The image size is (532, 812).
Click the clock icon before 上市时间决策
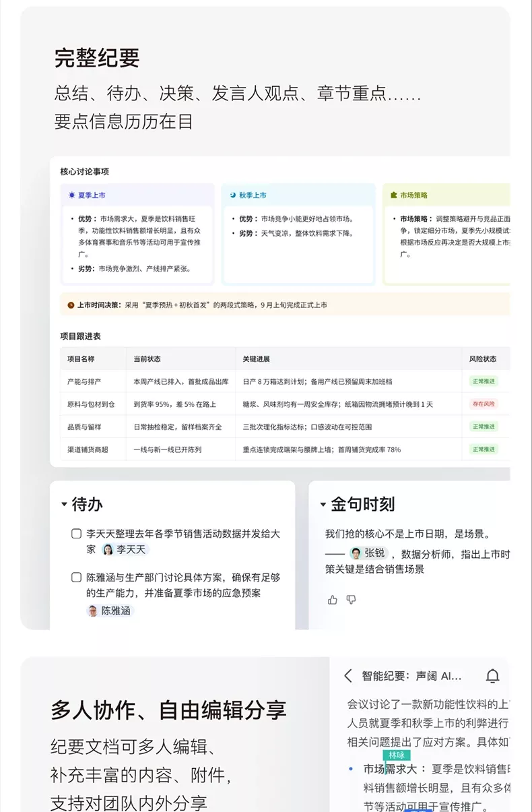(x=71, y=305)
